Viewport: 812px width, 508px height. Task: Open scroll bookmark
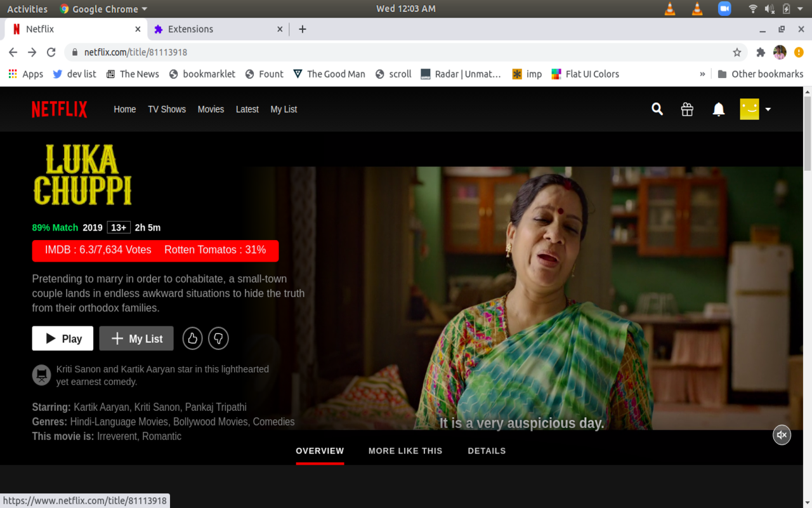[x=393, y=74]
